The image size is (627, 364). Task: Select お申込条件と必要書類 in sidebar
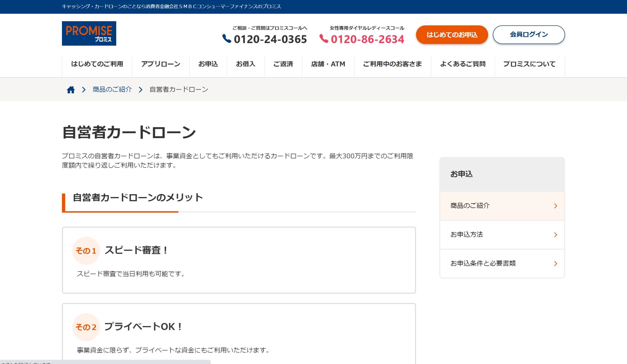[502, 264]
